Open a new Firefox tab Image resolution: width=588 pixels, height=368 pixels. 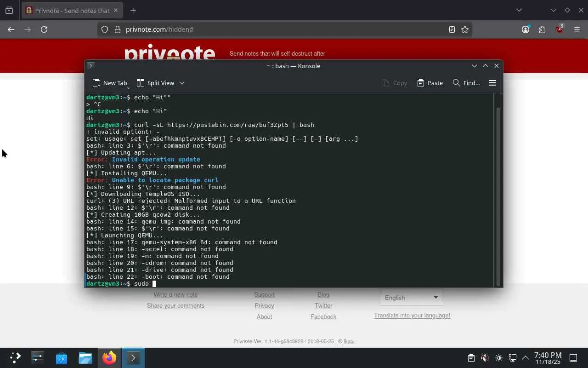[x=133, y=10]
